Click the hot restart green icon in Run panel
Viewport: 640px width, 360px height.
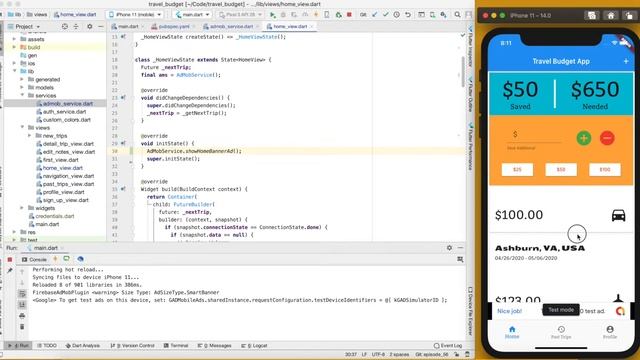pyautogui.click(x=67, y=259)
